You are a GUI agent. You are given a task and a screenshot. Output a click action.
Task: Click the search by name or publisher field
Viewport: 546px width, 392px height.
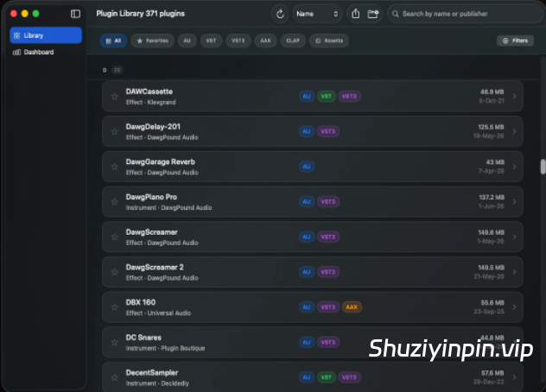[x=465, y=14]
